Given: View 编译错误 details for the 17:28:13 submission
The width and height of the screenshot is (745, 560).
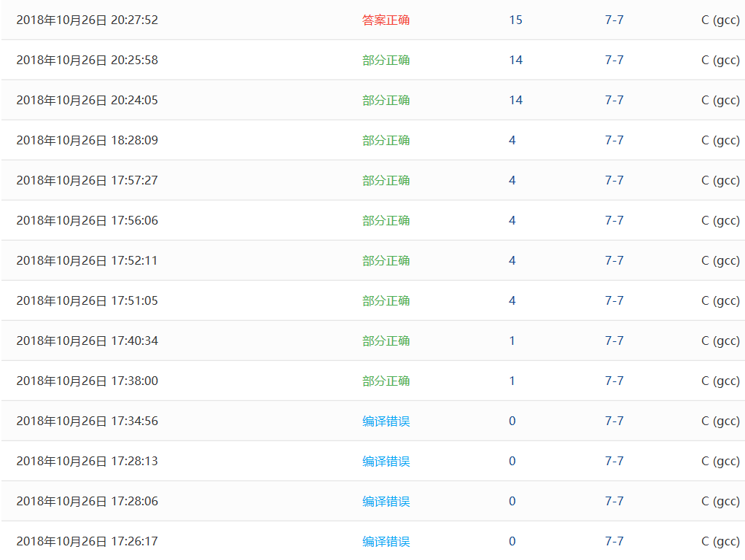Looking at the screenshot, I should click(386, 461).
